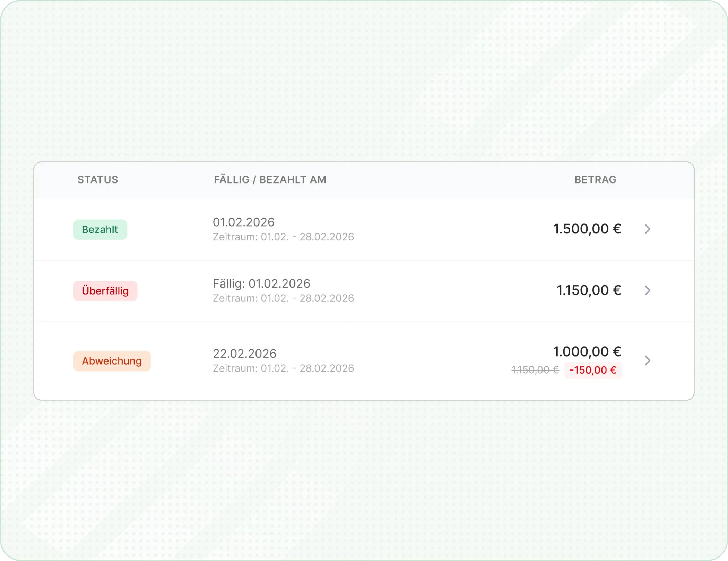Click the red -150,00 € difference badge
728x561 pixels.
pyautogui.click(x=593, y=370)
